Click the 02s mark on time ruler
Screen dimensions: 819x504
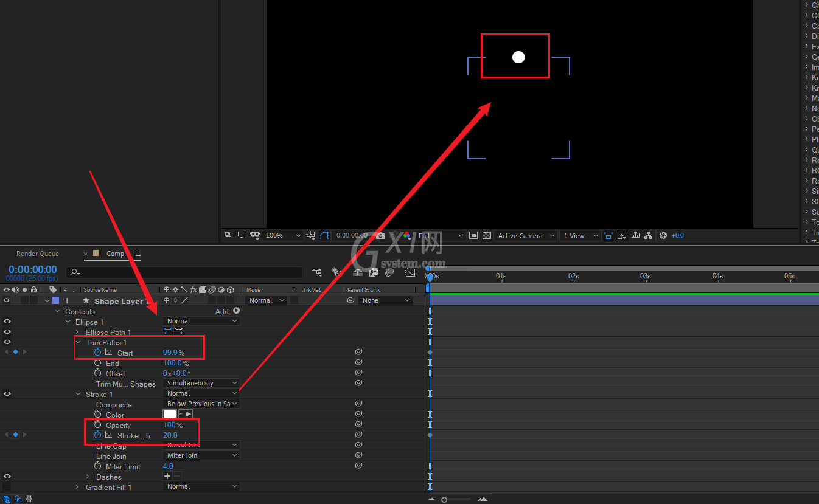coord(573,275)
